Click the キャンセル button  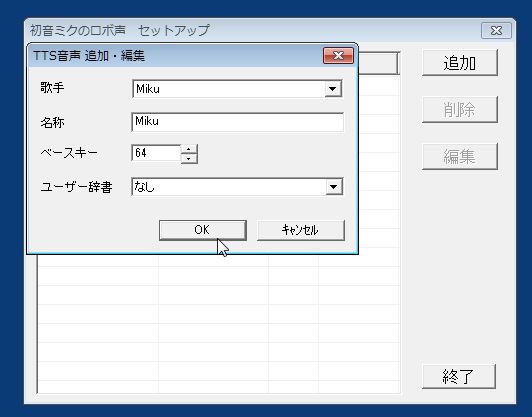301,230
